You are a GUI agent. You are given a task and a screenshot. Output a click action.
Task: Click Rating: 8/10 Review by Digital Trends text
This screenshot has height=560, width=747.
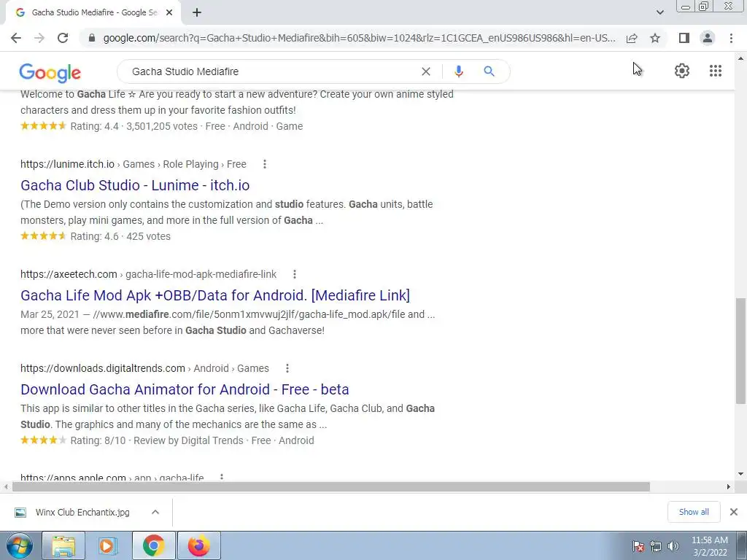pyautogui.click(x=157, y=441)
